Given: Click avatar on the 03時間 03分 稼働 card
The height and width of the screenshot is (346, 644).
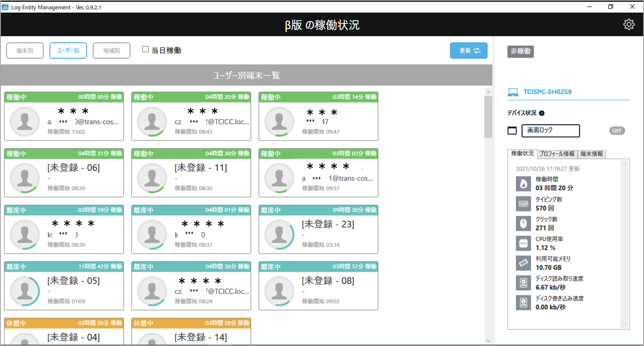Looking at the screenshot, I should 279,178.
